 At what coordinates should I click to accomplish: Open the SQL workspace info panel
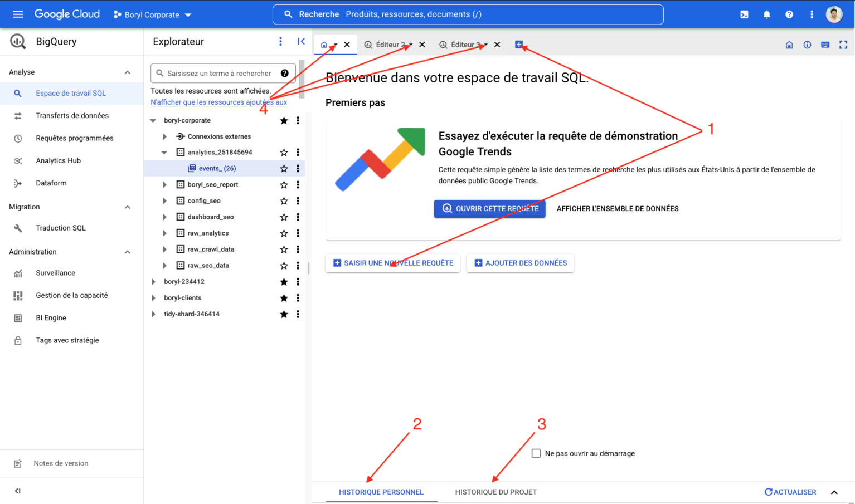(807, 45)
